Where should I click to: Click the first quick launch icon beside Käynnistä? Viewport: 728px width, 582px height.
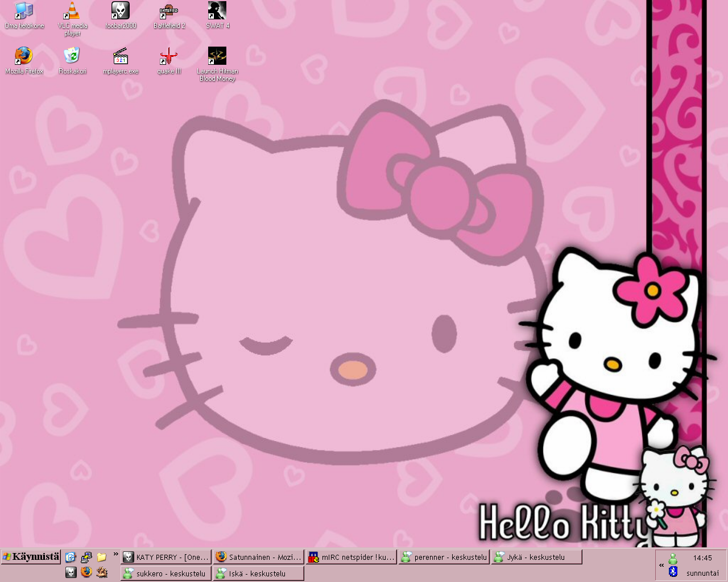click(71, 557)
